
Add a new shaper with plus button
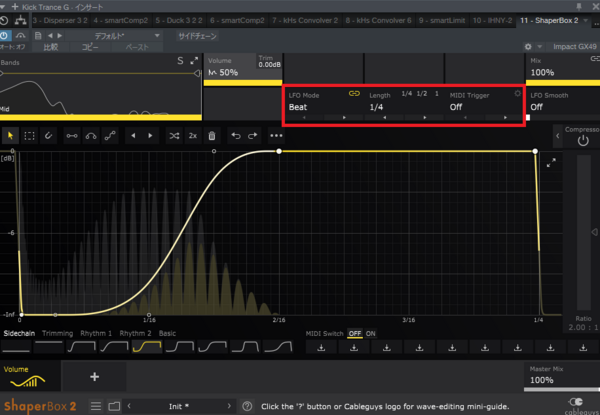[x=94, y=377]
